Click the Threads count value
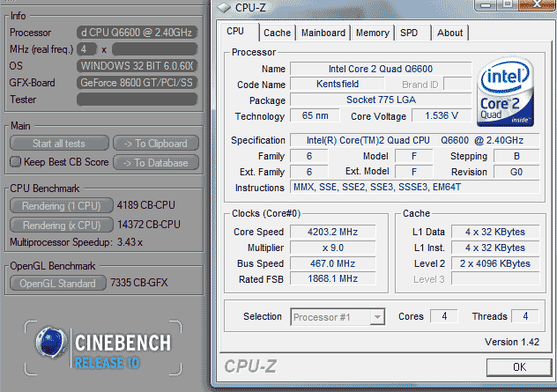 (525, 316)
